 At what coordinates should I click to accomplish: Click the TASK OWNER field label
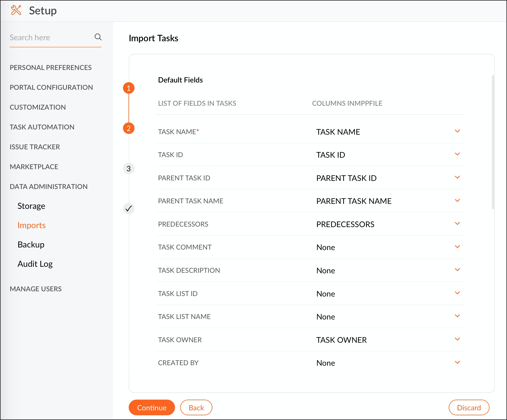click(180, 340)
